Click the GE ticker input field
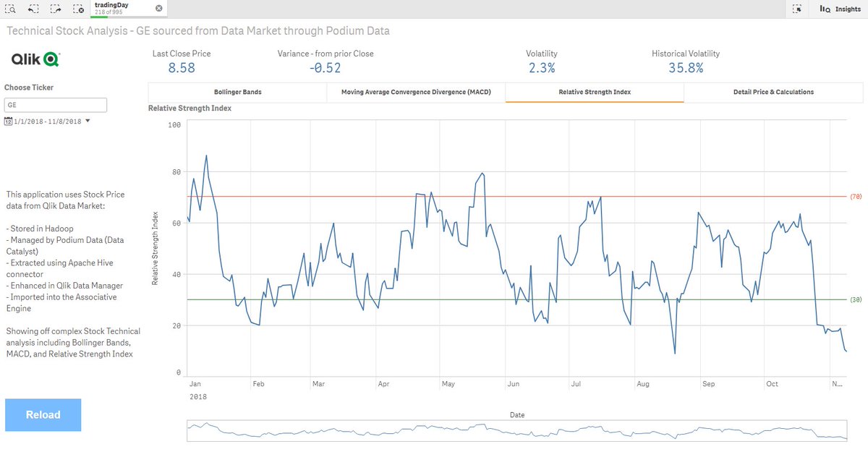This screenshot has height=465, width=868. pyautogui.click(x=56, y=105)
